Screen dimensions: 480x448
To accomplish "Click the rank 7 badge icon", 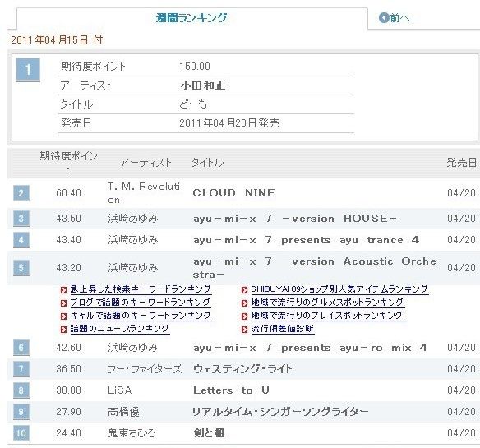I will coord(21,369).
